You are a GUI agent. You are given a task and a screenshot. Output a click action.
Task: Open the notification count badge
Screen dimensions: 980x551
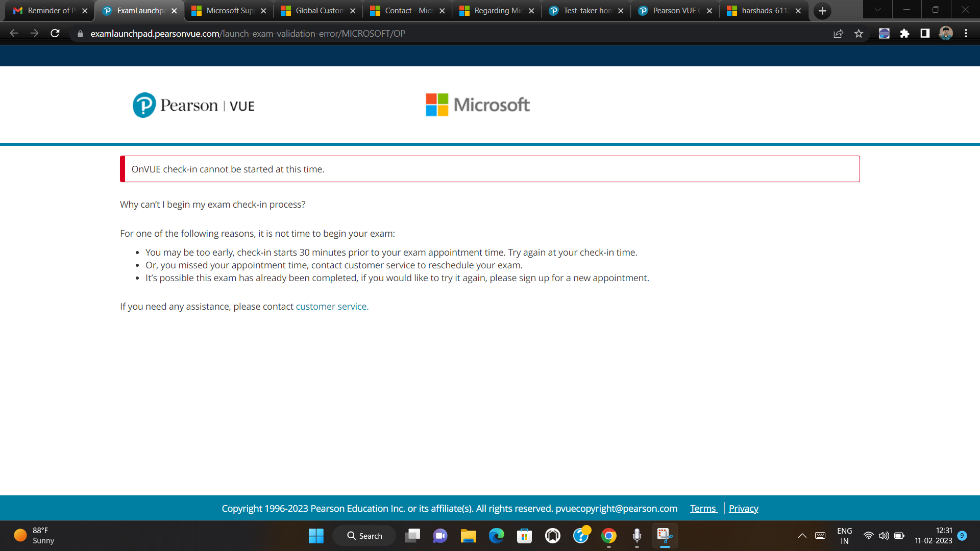962,536
